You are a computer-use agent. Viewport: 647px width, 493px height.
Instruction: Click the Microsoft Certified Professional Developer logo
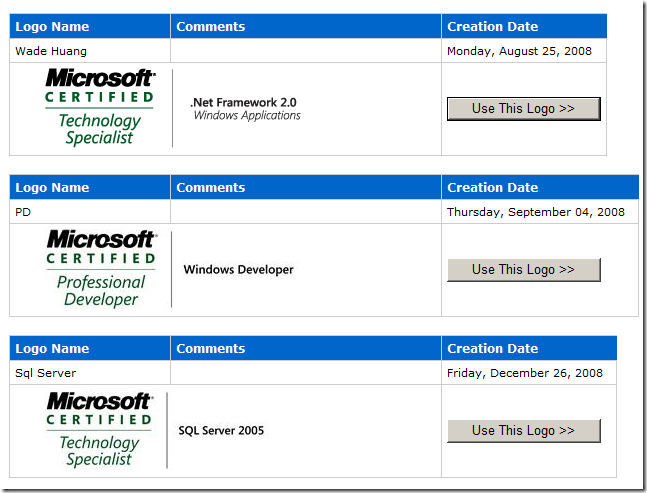click(x=101, y=269)
